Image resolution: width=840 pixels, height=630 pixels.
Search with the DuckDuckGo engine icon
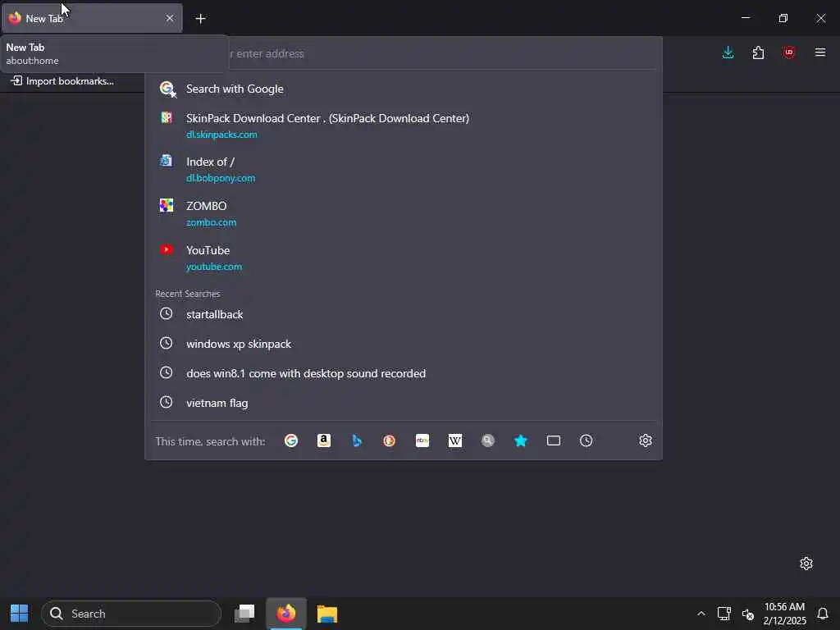tap(390, 441)
